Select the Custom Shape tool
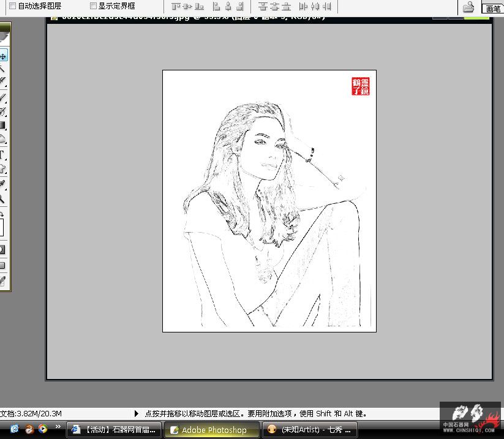504x439 pixels. tap(2, 169)
